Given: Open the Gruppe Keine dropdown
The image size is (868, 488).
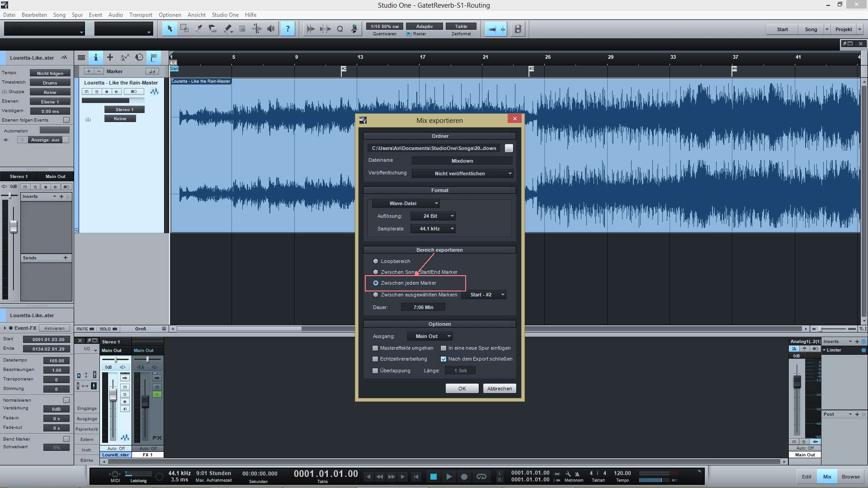Looking at the screenshot, I should [x=50, y=92].
